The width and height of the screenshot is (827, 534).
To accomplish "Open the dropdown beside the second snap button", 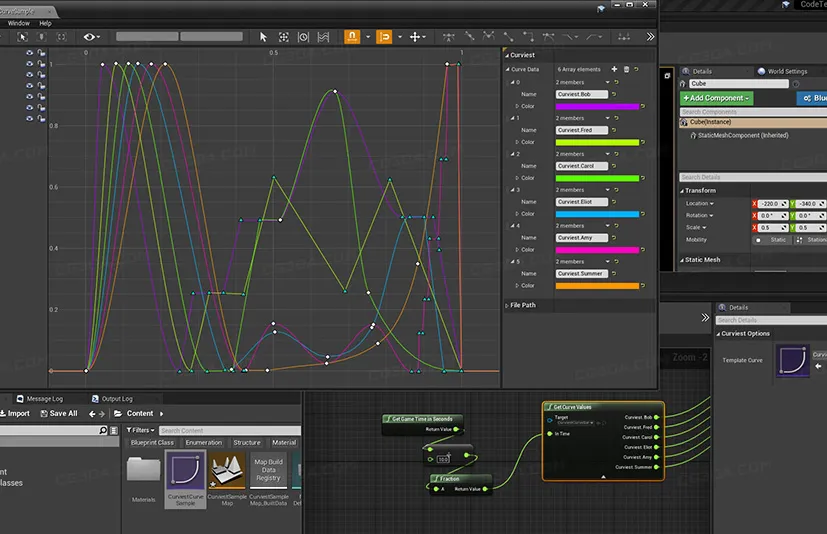I will [x=400, y=37].
